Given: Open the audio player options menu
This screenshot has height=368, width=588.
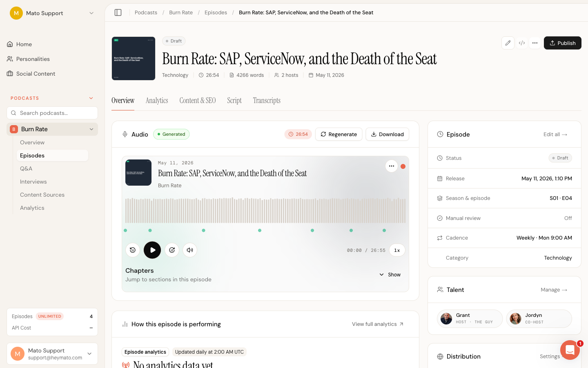Looking at the screenshot, I should point(392,166).
